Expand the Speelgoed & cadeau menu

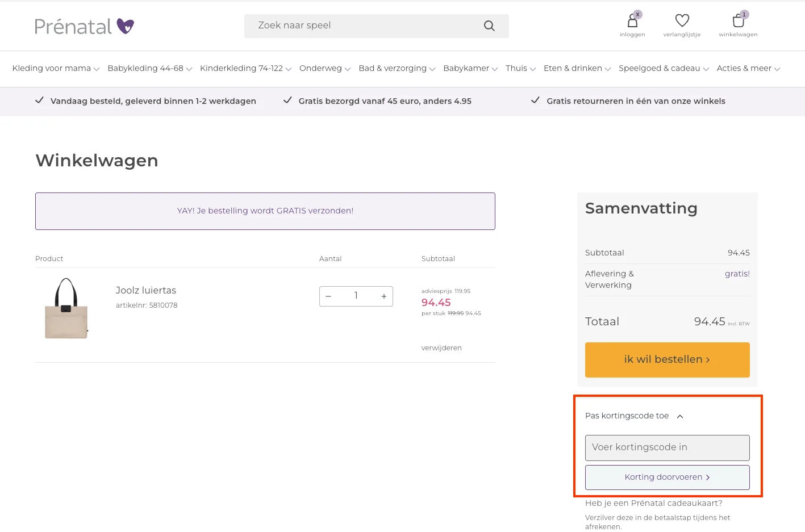pos(664,69)
